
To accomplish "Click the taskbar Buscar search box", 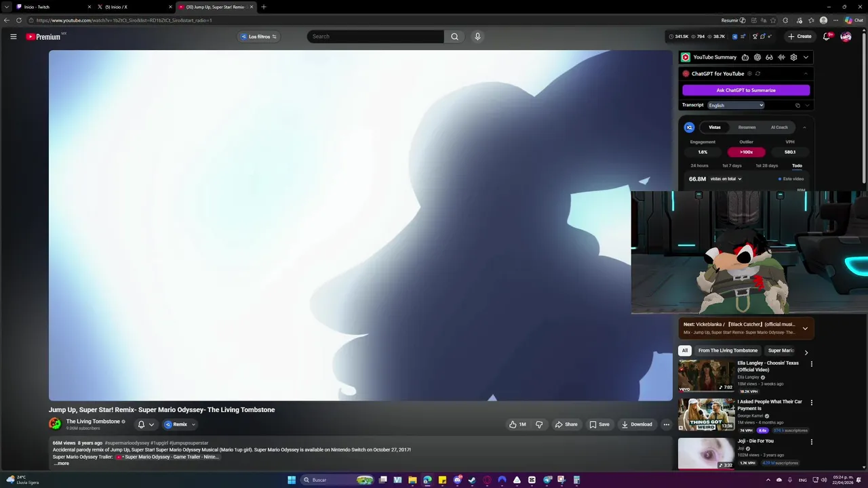I will pyautogui.click(x=338, y=480).
